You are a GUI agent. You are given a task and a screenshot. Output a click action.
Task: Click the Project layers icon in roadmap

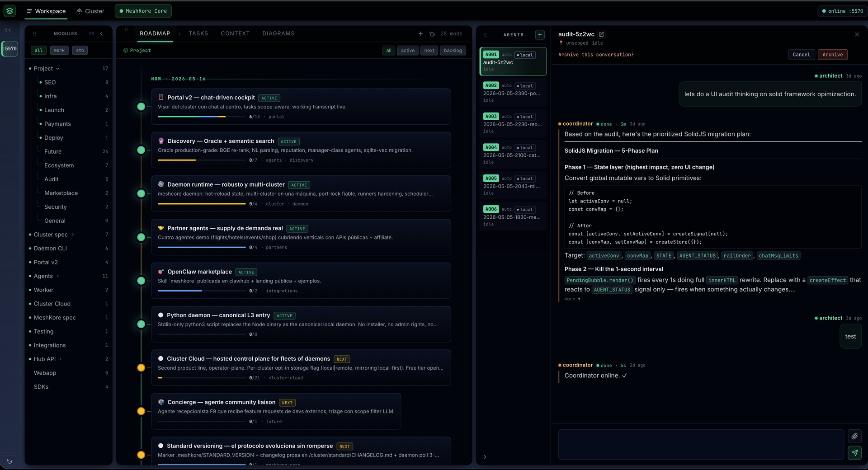[126, 51]
